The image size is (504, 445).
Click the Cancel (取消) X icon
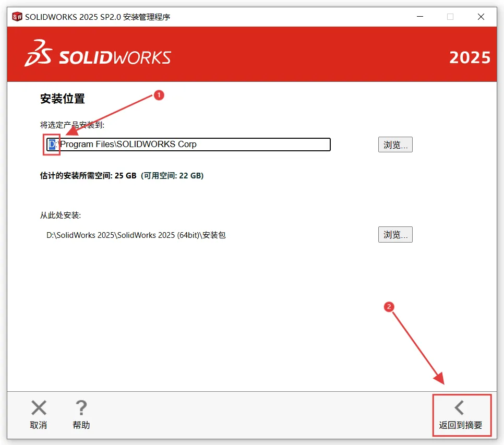tap(39, 408)
